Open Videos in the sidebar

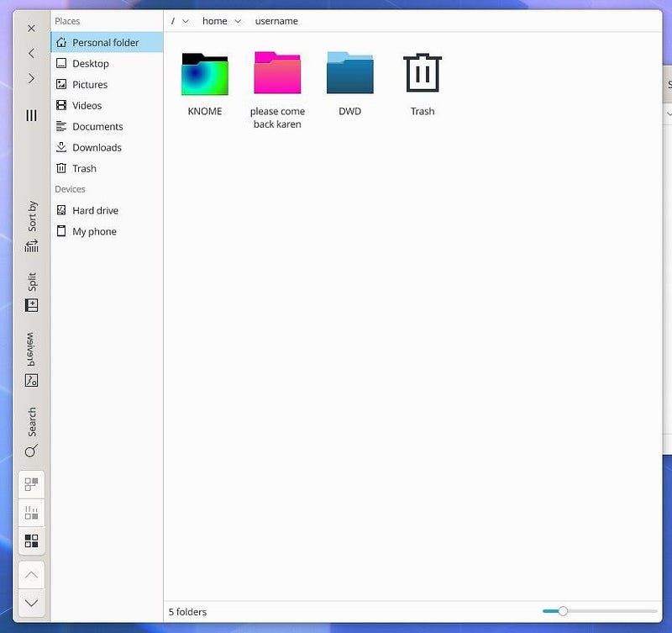pyautogui.click(x=107, y=106)
